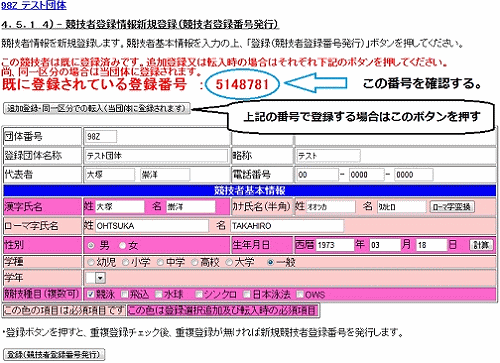Click the 追加登録・同一区分での転入 button
The height and width of the screenshot is (363, 500).
tap(97, 108)
